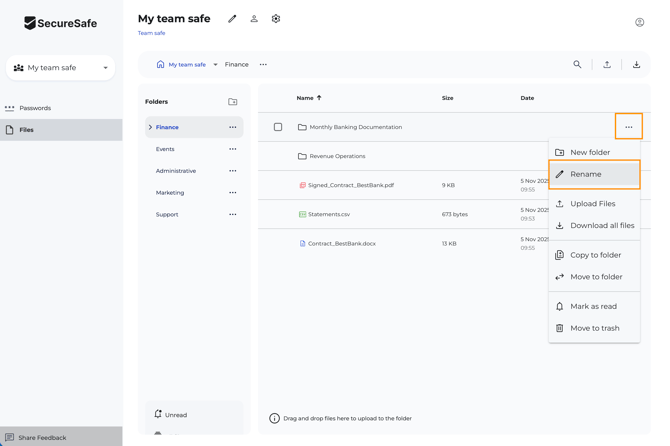Open the user account profile icon
This screenshot has height=446, width=670.
[640, 22]
